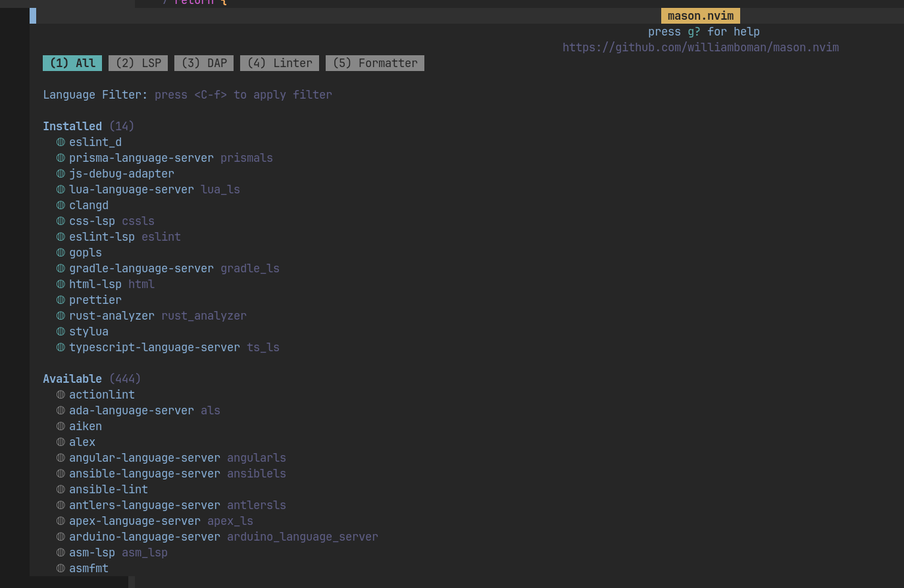
Task: Select the css-lsp package name
Action: click(92, 221)
